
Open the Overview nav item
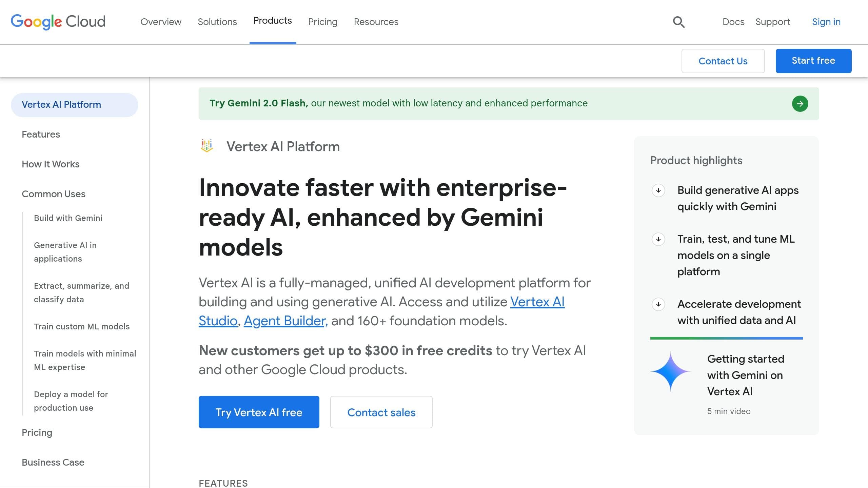pos(161,22)
